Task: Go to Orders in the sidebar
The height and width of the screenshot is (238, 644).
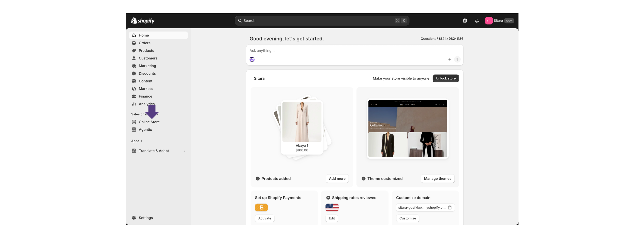Action: click(158, 43)
